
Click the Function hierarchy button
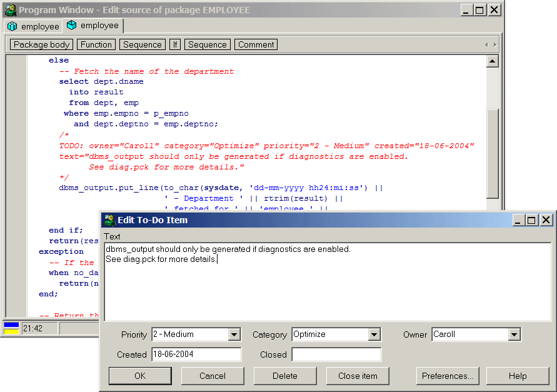96,44
